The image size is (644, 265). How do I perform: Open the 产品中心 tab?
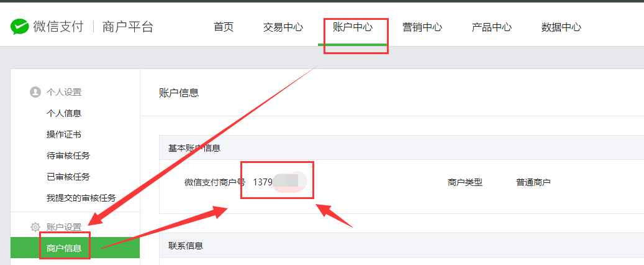click(492, 27)
